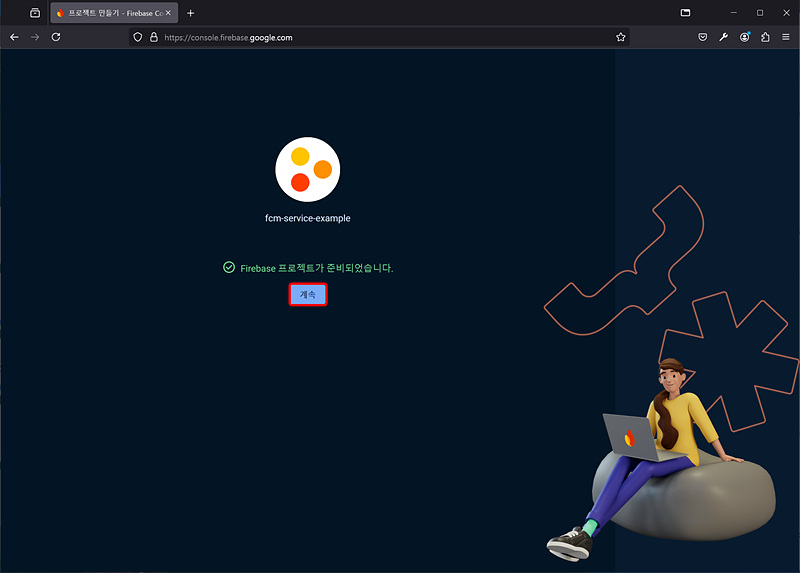Click the 'Firebase 프로젝트가 준비되었습니다.' message
The width and height of the screenshot is (800, 573).
coord(317,268)
